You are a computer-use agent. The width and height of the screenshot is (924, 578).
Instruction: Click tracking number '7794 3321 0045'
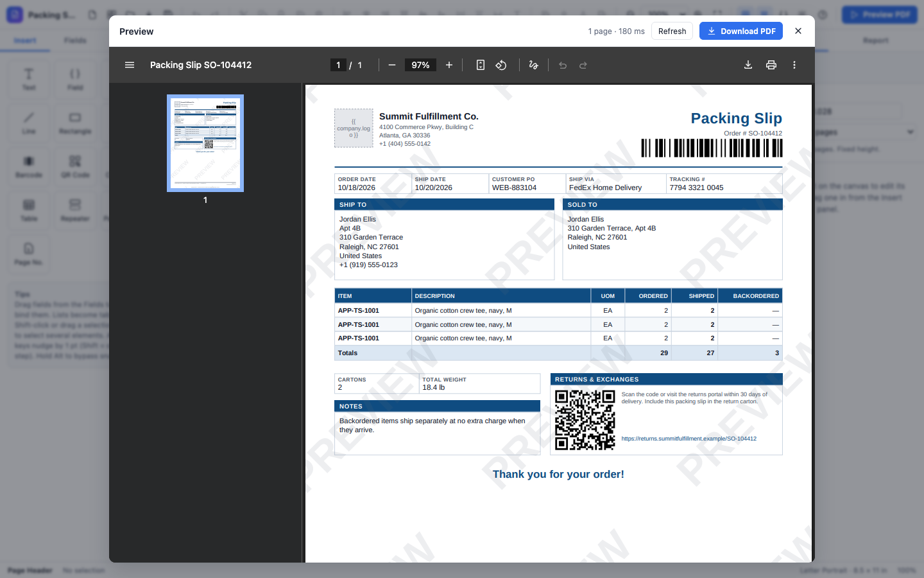click(x=696, y=188)
